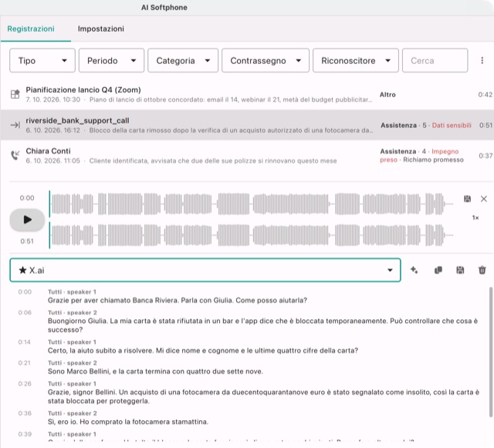Play the recording audio
Screen dimensions: 494x448
click(27, 220)
